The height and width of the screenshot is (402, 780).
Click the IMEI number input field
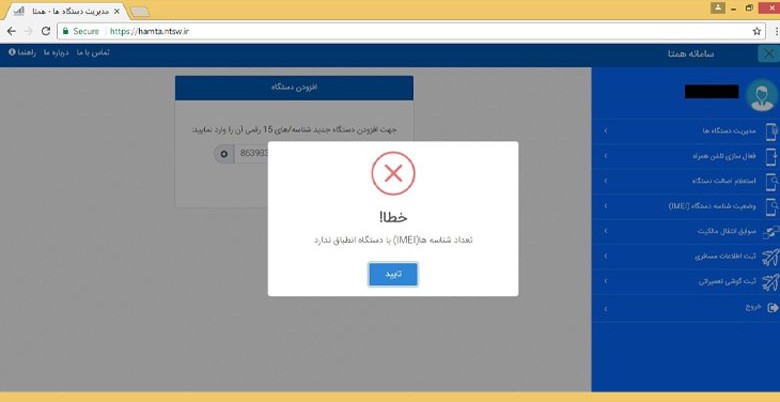pos(251,154)
